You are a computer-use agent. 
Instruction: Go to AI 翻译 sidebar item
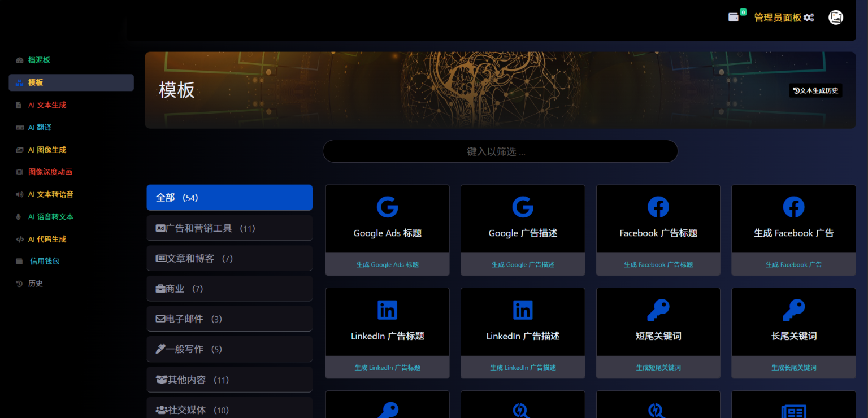point(40,128)
